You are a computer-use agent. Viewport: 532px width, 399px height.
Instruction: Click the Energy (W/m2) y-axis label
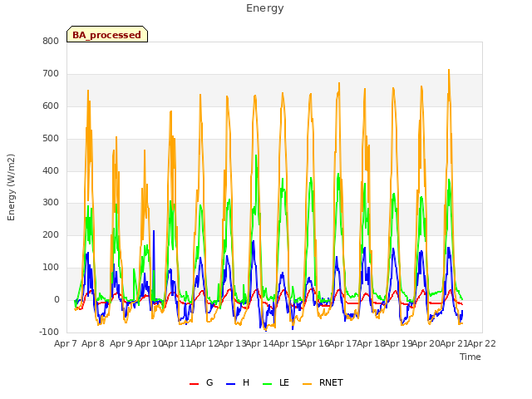click(11, 187)
